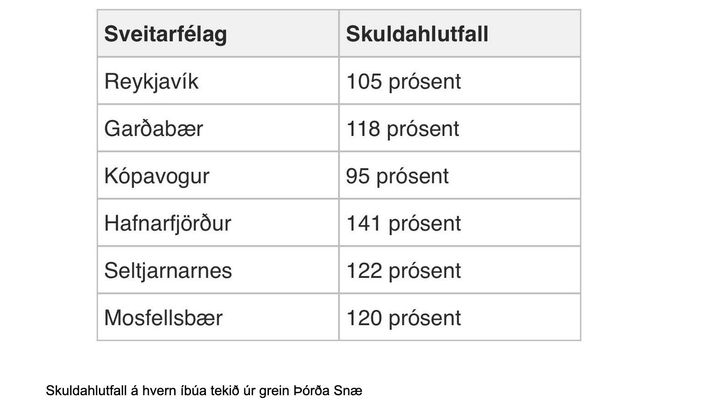Select the 118 prósent cell

pos(402,129)
